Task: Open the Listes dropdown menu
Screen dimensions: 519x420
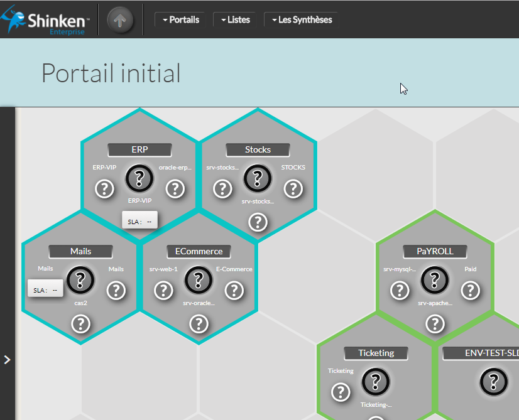Action: click(235, 19)
